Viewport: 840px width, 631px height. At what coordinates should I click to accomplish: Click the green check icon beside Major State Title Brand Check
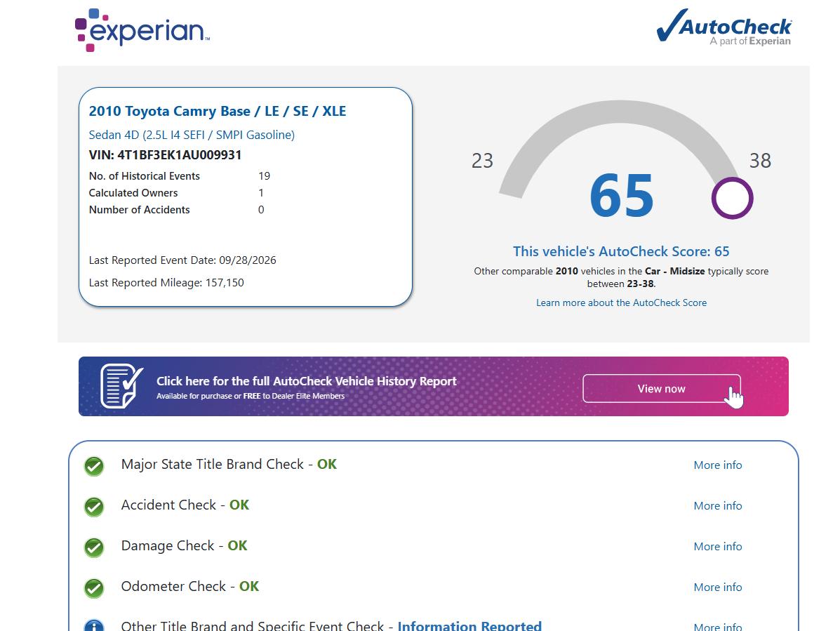click(94, 466)
